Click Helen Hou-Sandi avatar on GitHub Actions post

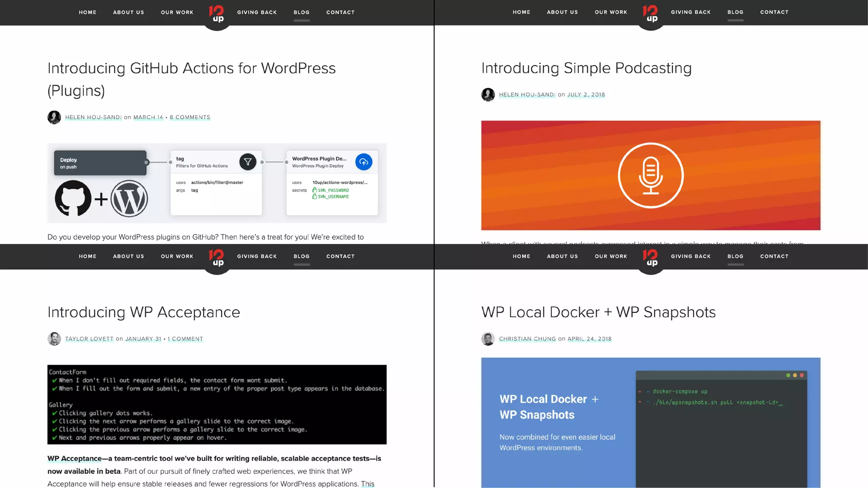(x=54, y=117)
